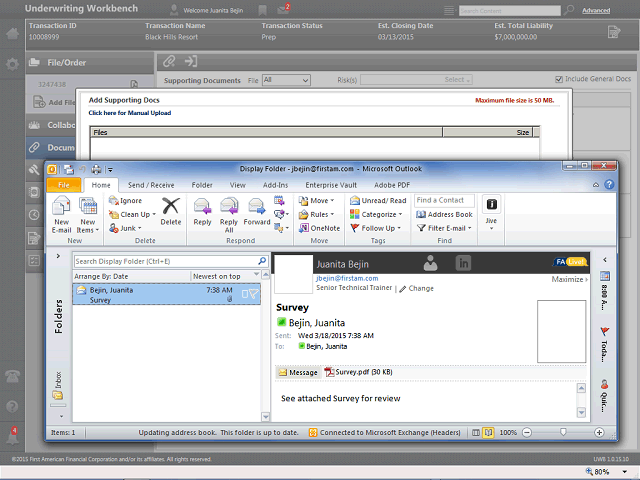Click the Reply icon
Image resolution: width=640 pixels, height=480 pixels.
[x=202, y=211]
